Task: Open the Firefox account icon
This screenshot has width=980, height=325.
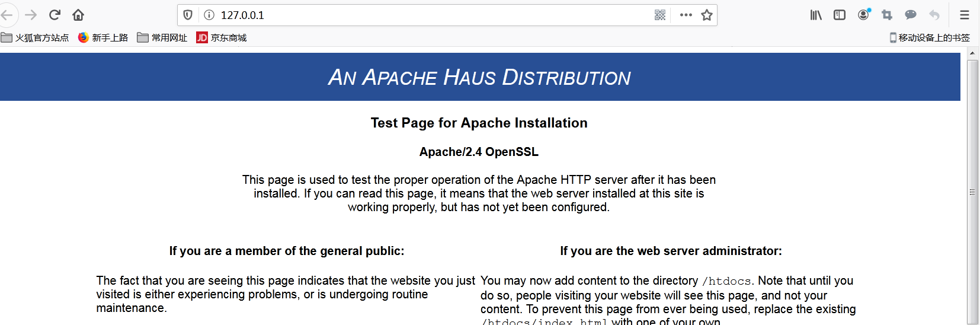Action: click(x=864, y=14)
